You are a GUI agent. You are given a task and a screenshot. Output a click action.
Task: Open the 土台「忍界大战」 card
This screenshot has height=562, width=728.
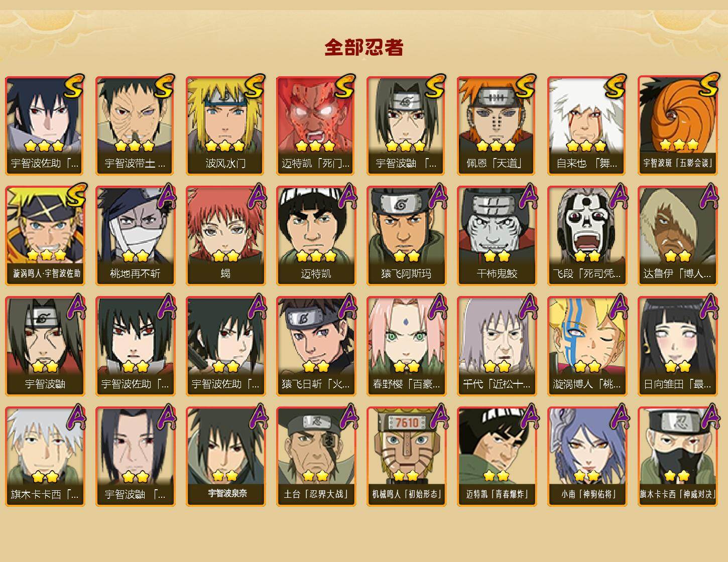(x=316, y=457)
